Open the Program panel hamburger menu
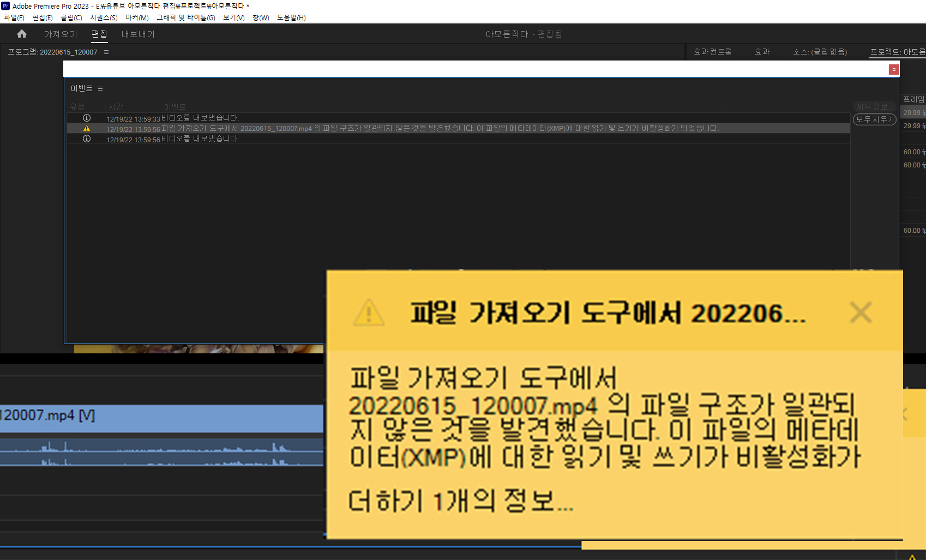This screenshot has height=560, width=926. pyautogui.click(x=106, y=52)
